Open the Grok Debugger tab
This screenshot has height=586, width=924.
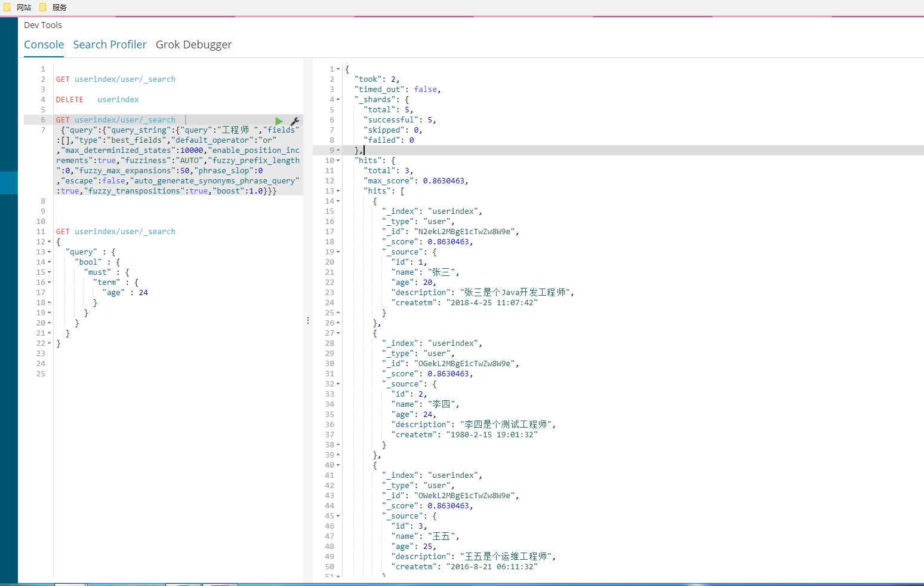pyautogui.click(x=193, y=45)
